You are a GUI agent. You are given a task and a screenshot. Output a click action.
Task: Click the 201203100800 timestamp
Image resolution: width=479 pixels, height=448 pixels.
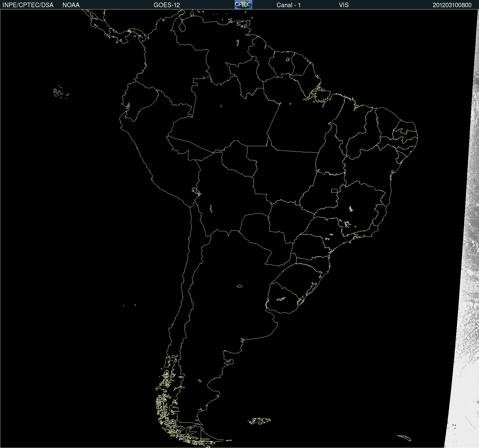pyautogui.click(x=452, y=5)
